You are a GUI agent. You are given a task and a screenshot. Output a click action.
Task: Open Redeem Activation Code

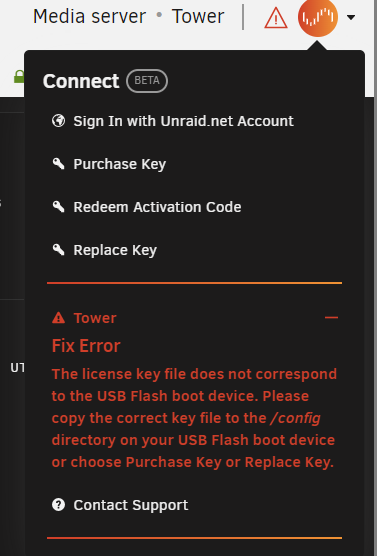click(x=157, y=207)
